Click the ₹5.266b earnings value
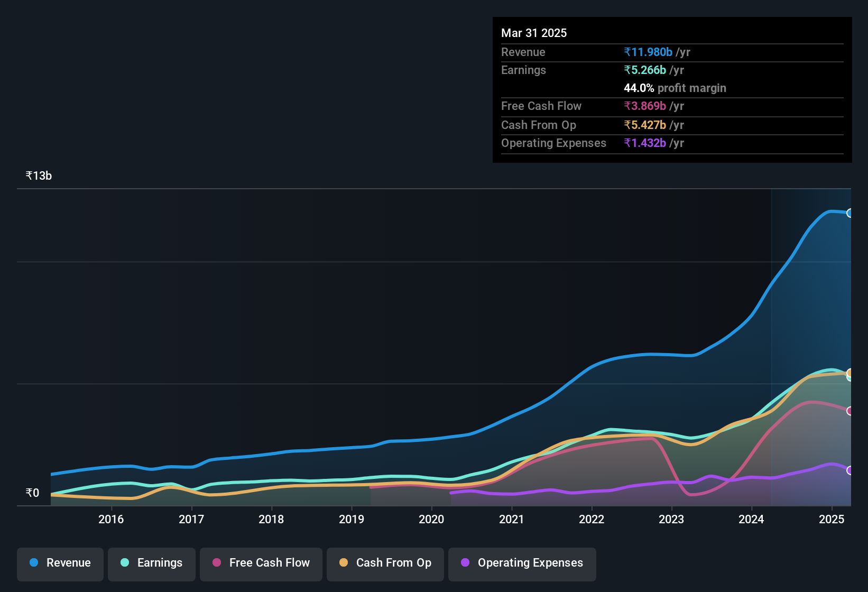868x592 pixels. tap(645, 70)
